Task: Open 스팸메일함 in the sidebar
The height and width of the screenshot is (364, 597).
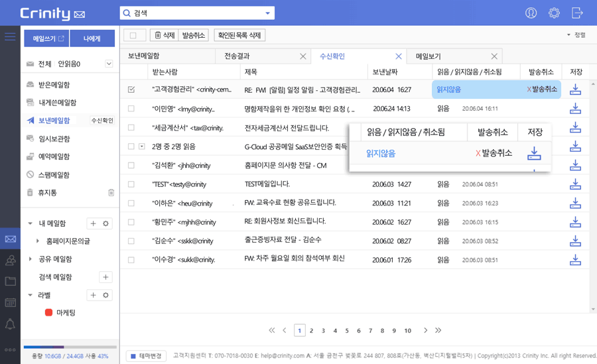Action: coord(54,175)
